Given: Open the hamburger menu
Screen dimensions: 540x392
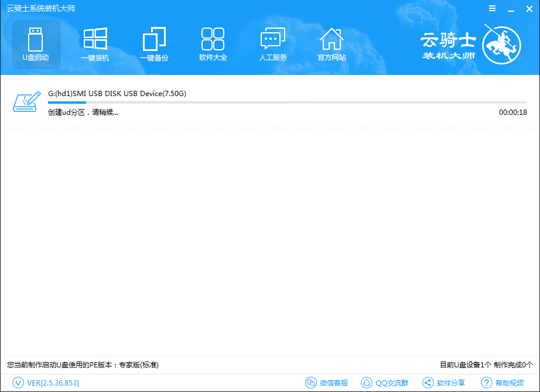Looking at the screenshot, I should (x=491, y=8).
